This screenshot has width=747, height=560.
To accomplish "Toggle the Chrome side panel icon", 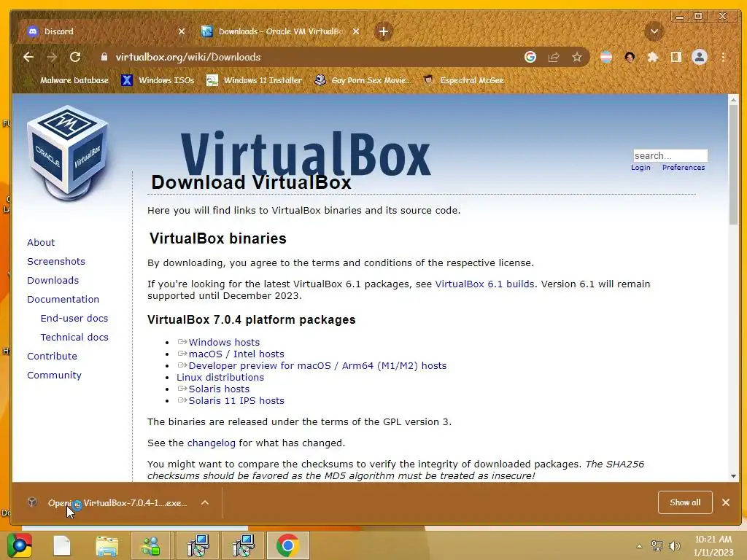I will tap(676, 57).
